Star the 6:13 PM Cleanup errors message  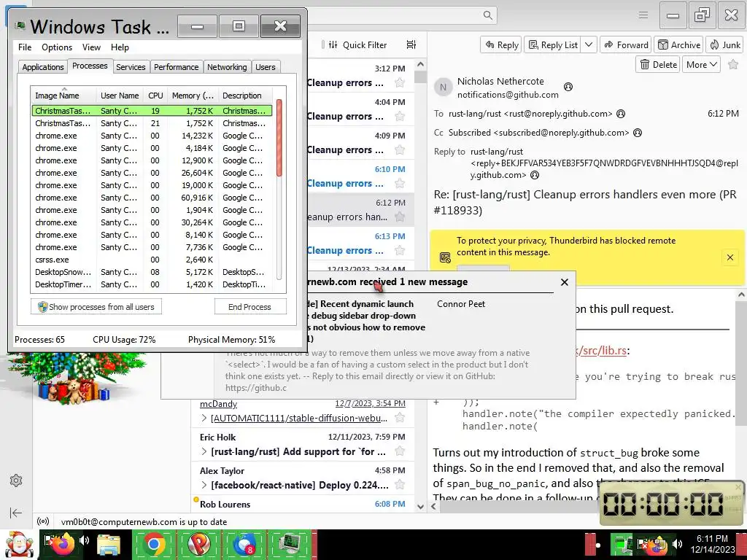pyautogui.click(x=400, y=251)
